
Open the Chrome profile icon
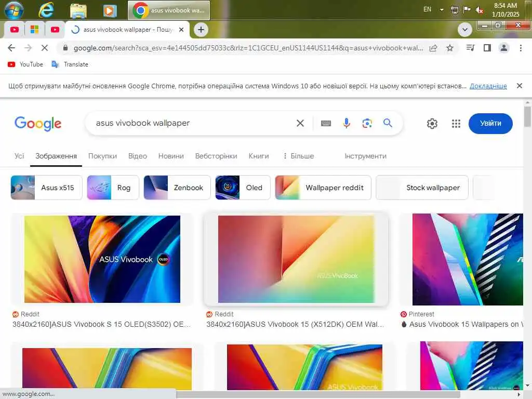pyautogui.click(x=504, y=48)
